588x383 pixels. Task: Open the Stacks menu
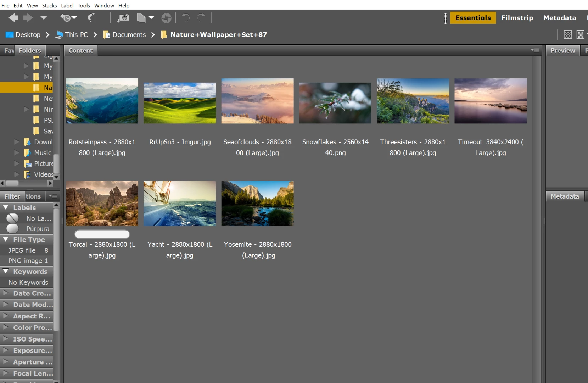[x=49, y=5]
